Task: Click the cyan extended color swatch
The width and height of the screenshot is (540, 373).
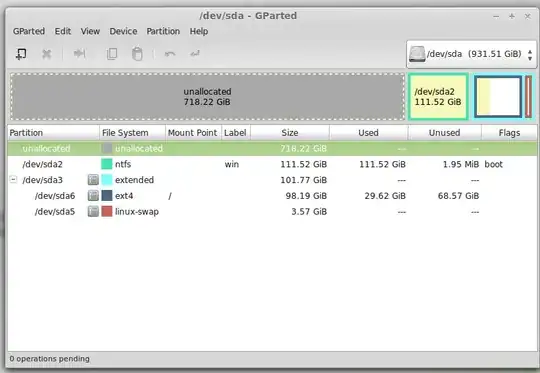Action: pyautogui.click(x=107, y=180)
